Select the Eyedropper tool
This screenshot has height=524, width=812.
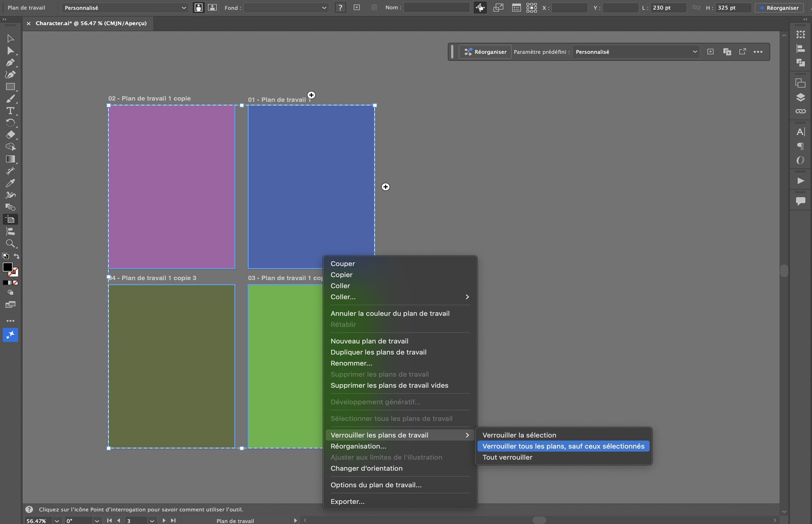point(10,183)
